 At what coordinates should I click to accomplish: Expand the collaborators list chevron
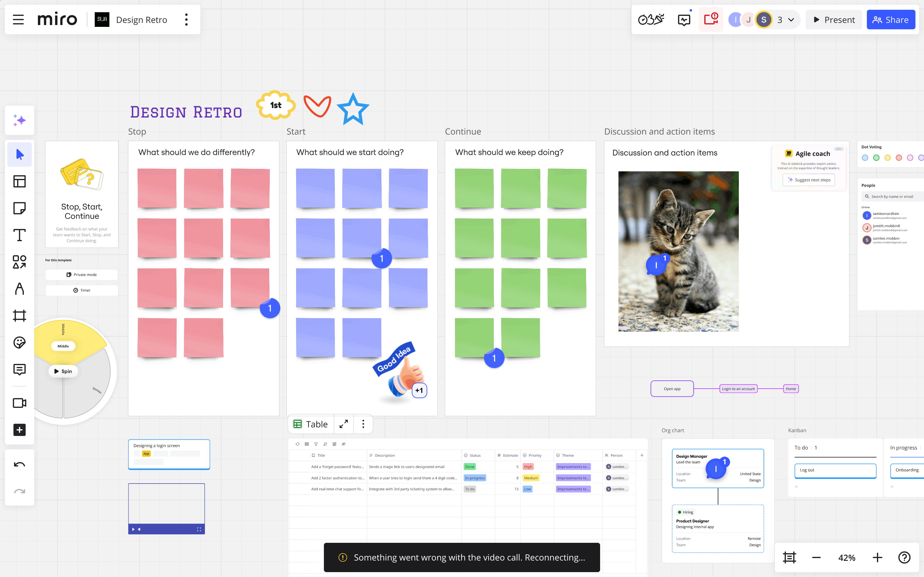(791, 20)
